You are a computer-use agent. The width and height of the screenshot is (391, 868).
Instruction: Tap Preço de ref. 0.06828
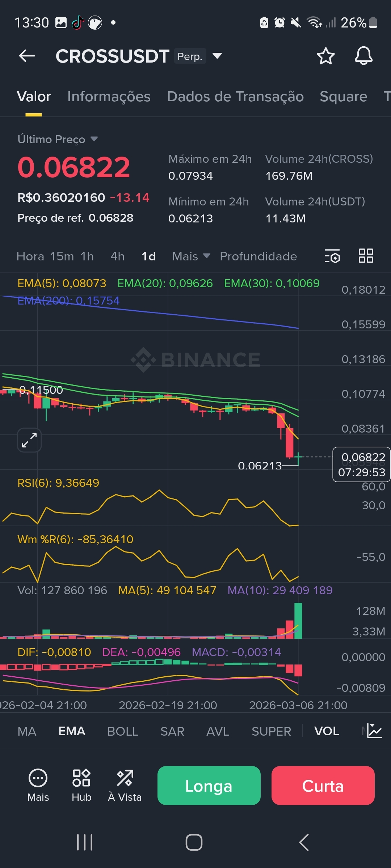pyautogui.click(x=75, y=218)
